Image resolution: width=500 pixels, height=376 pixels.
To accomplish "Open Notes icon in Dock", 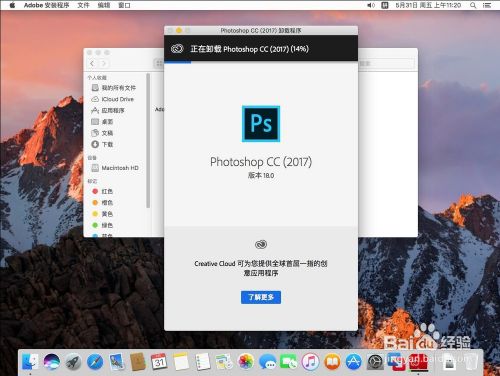I will click(x=181, y=362).
